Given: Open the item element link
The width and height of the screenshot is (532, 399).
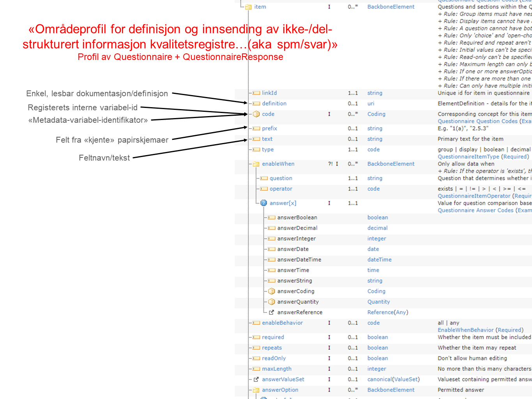Looking at the screenshot, I should (x=260, y=7).
